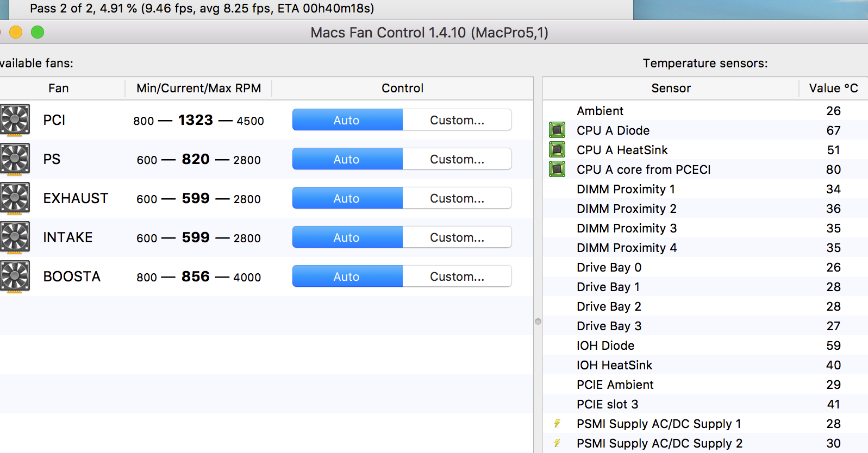Click the PS fan icon
Screen dimensions: 868x453
pos(15,159)
